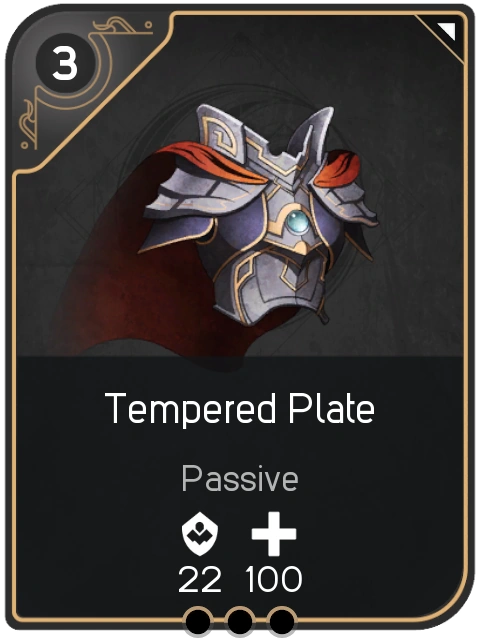Click the white corner triangle marker
Screen dimensions: 480x640
(447, 31)
